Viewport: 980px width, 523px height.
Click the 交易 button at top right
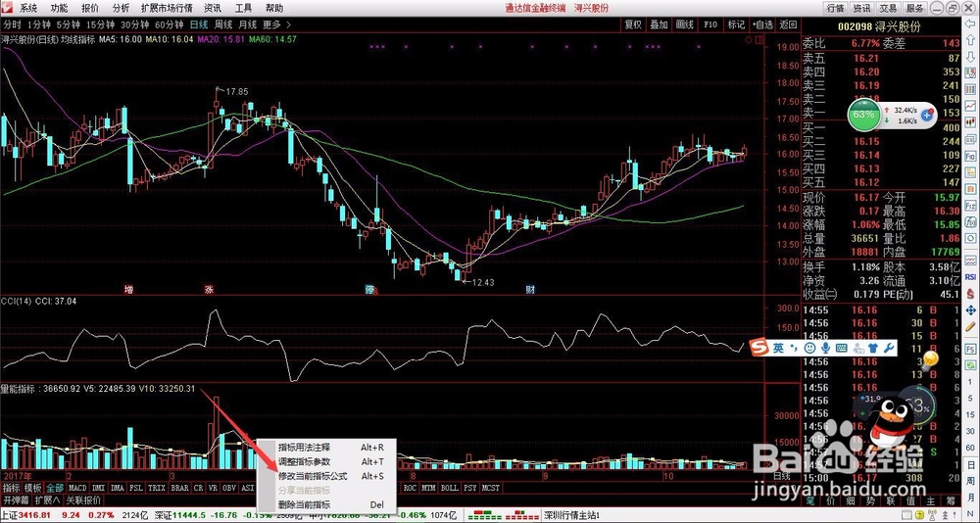tap(888, 8)
